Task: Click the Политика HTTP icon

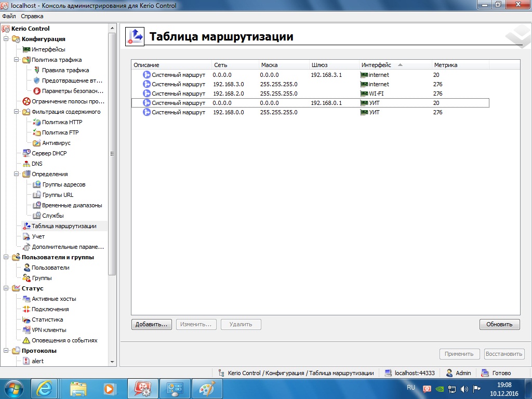Action: [37, 122]
